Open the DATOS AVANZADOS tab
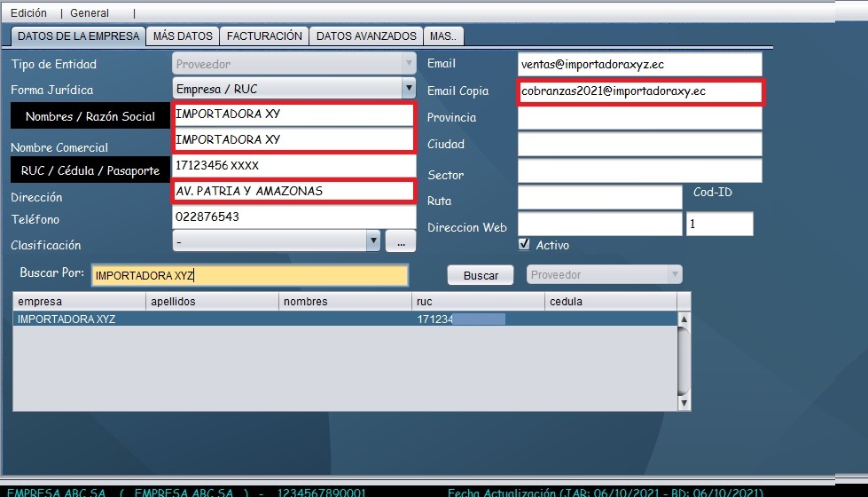The image size is (868, 497). point(366,36)
